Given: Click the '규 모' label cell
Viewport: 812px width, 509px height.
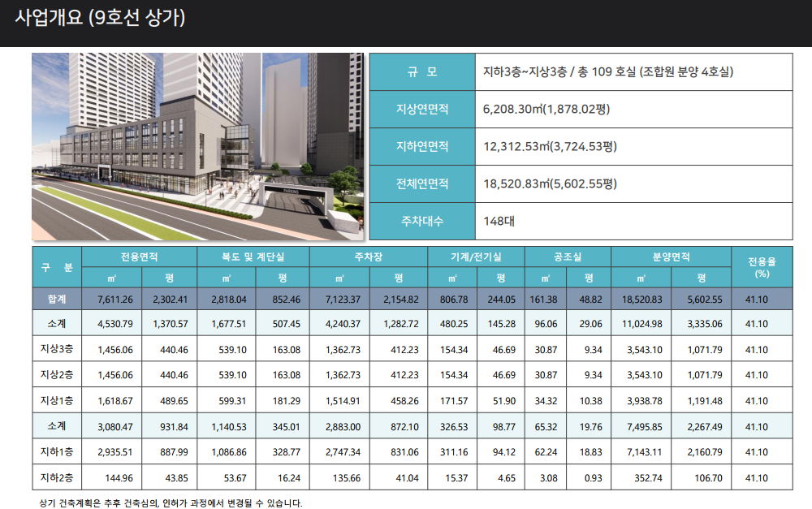Looking at the screenshot, I should (x=422, y=72).
